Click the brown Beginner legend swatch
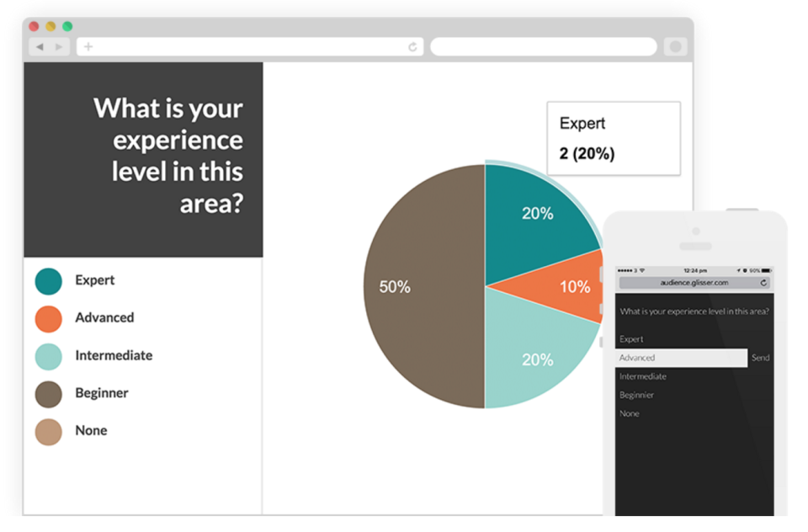The height and width of the screenshot is (532, 808). click(x=49, y=394)
